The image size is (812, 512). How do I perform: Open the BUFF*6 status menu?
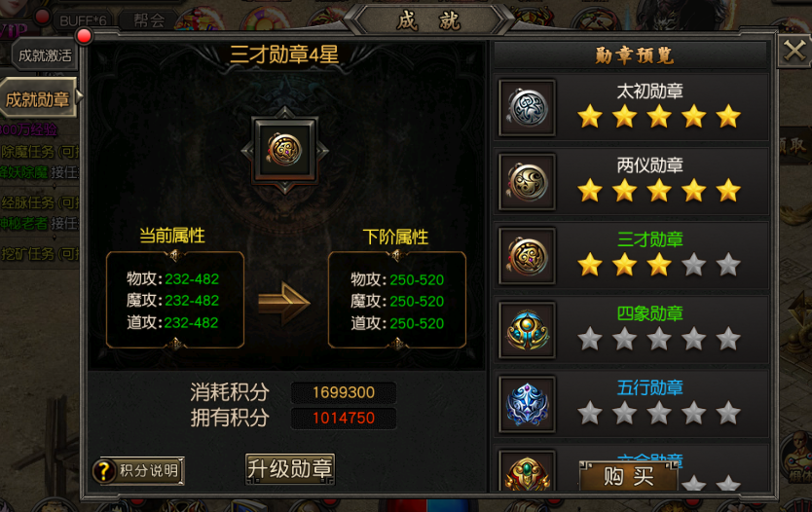point(83,20)
